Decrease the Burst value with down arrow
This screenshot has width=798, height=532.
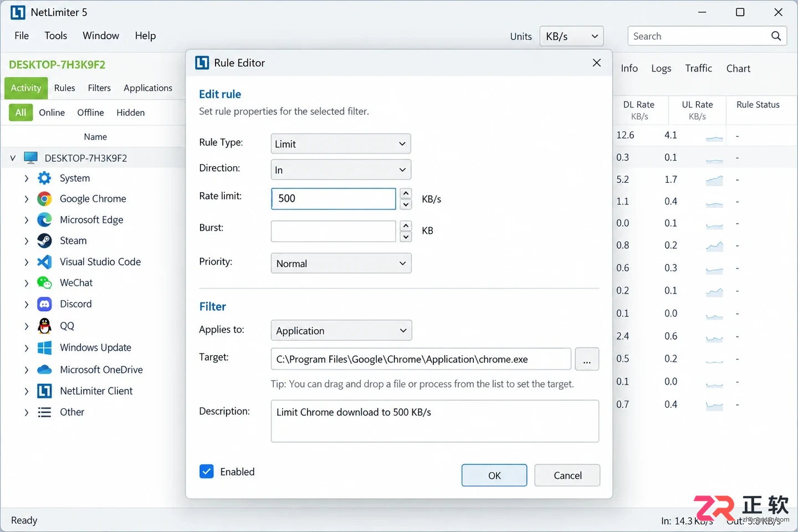click(406, 237)
